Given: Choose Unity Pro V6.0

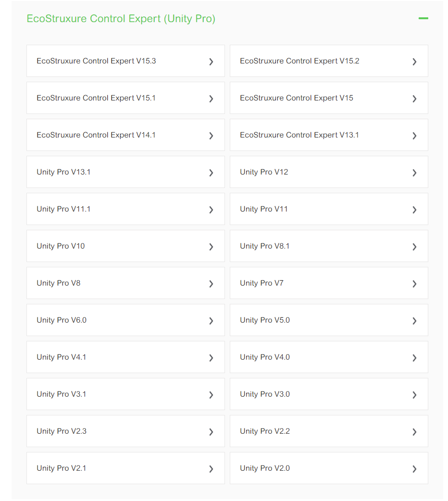Looking at the screenshot, I should pos(62,320).
